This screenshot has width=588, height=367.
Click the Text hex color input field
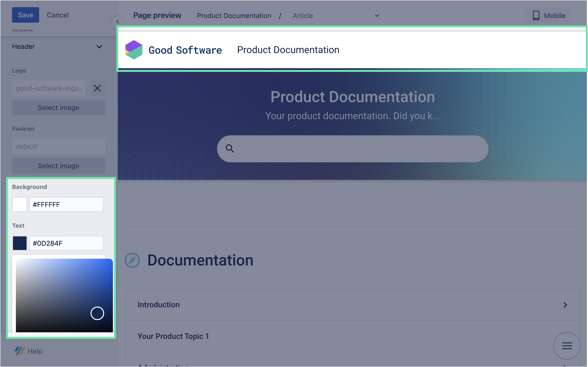coord(66,243)
